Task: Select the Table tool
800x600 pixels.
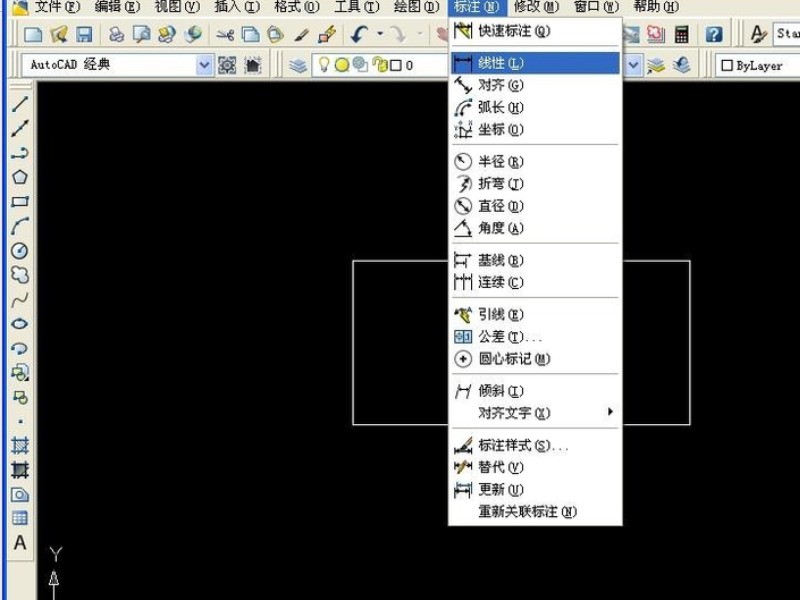Action: click(x=19, y=518)
